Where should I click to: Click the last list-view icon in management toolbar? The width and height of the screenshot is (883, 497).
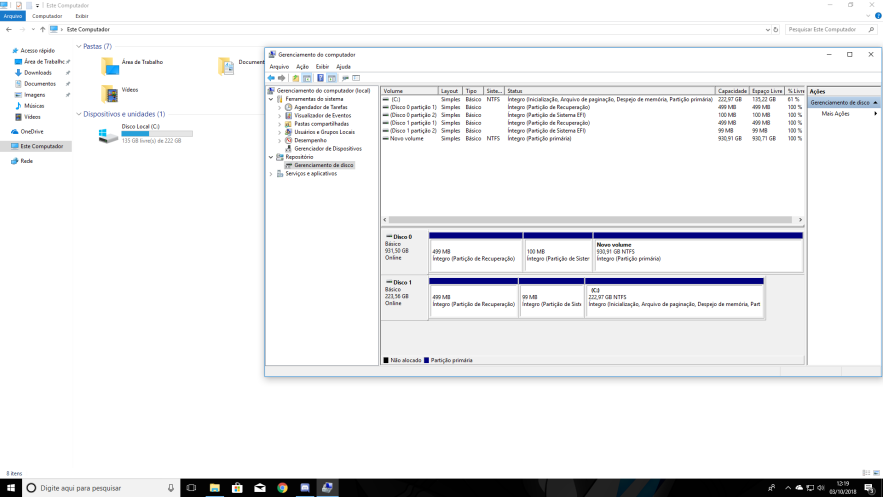[x=356, y=78]
